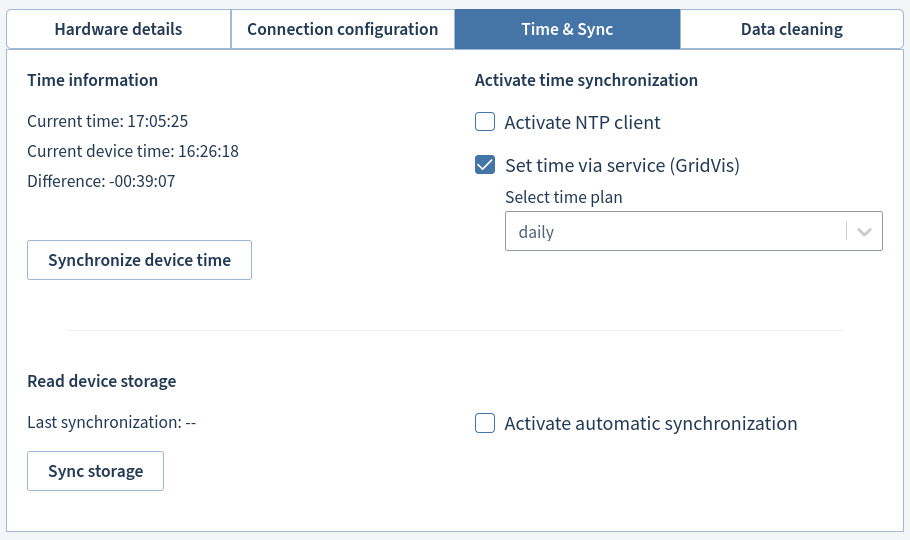
Task: Click the Last synchronization status text
Action: 111,422
